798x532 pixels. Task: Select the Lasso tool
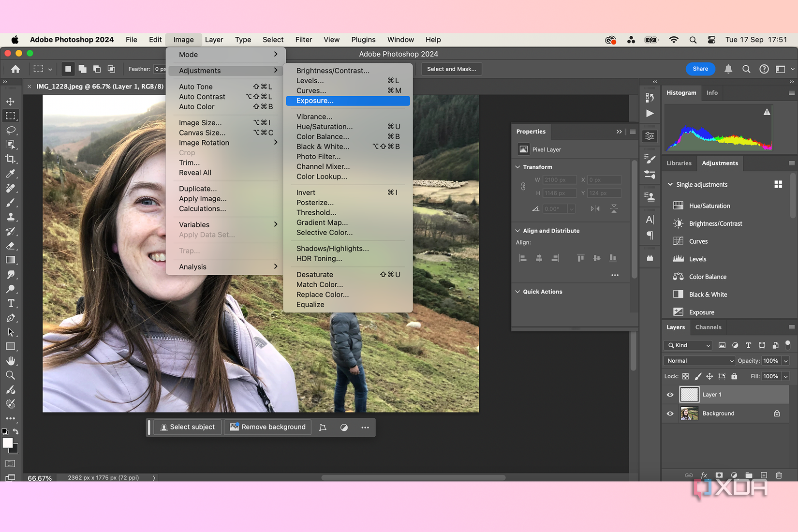pos(11,130)
